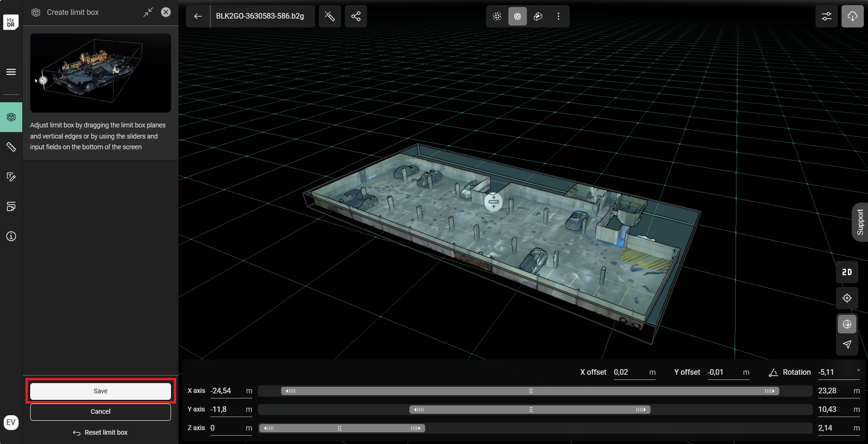Screen dimensions: 868x444
Task: Switch to the third view mode icon
Action: [x=538, y=16]
